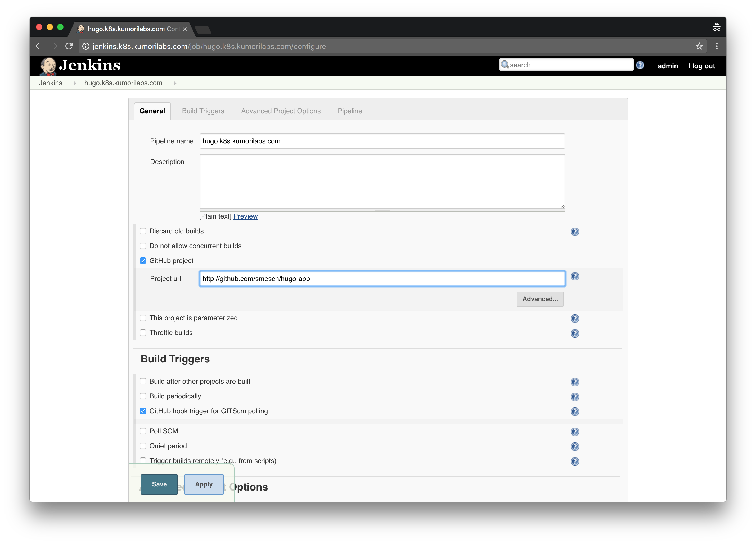Click the browser back arrow

click(x=39, y=46)
